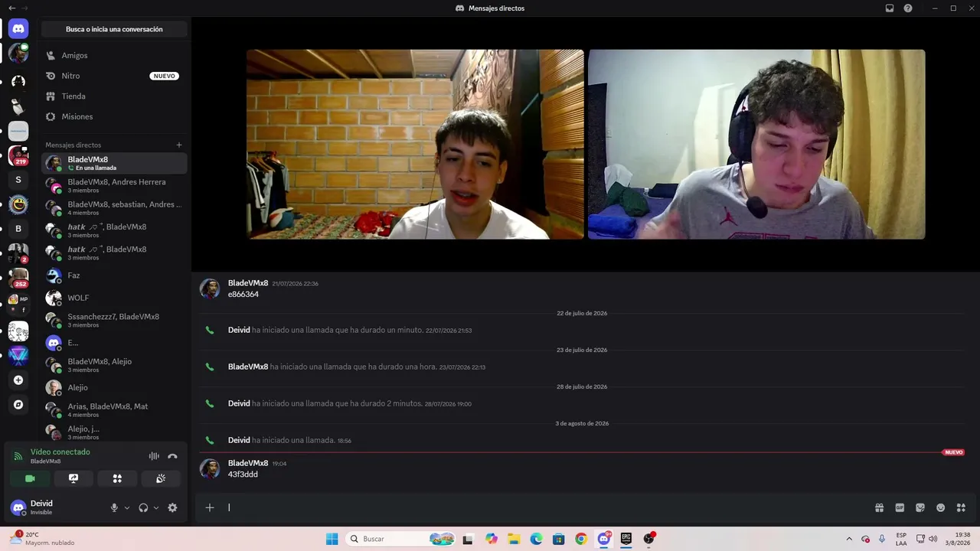Expand microphone input options
The height and width of the screenshot is (551, 980).
(x=127, y=507)
